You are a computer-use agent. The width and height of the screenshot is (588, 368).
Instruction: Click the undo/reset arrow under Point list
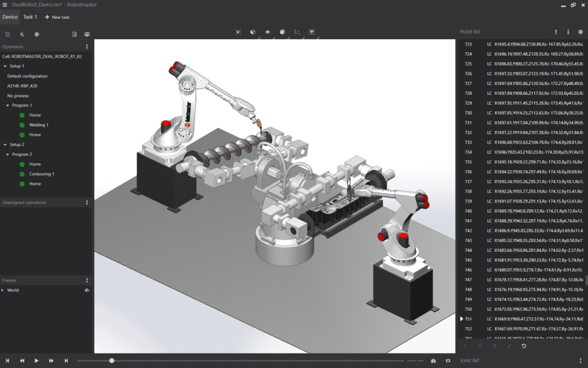pos(524,346)
